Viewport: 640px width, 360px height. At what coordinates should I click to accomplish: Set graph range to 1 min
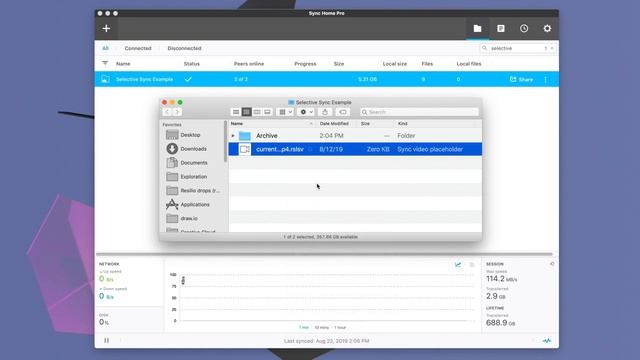tap(304, 327)
